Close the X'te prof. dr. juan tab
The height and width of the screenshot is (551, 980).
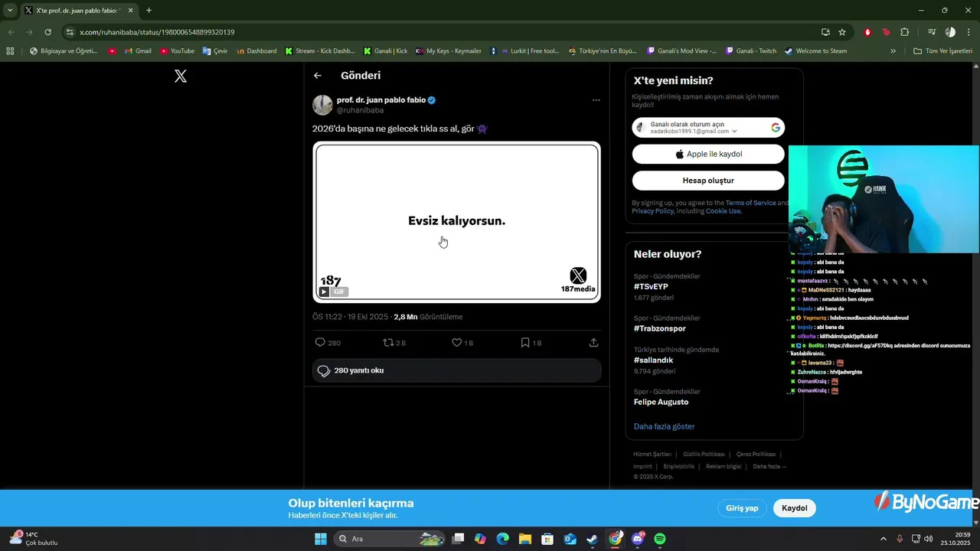pos(131,11)
